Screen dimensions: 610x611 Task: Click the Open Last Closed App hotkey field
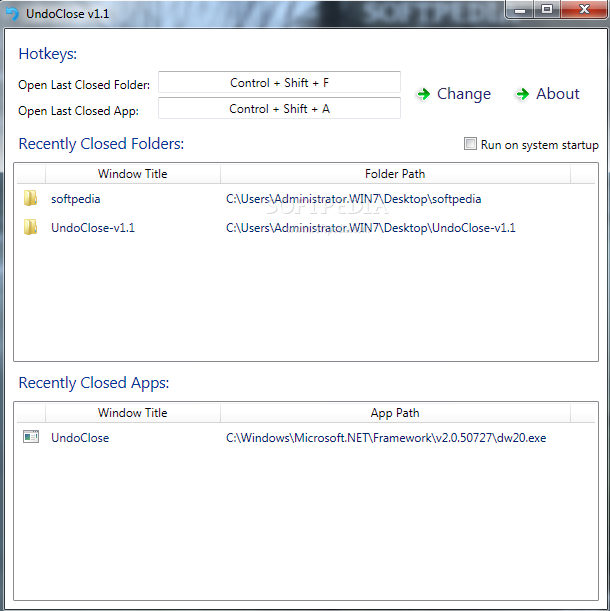[x=279, y=108]
